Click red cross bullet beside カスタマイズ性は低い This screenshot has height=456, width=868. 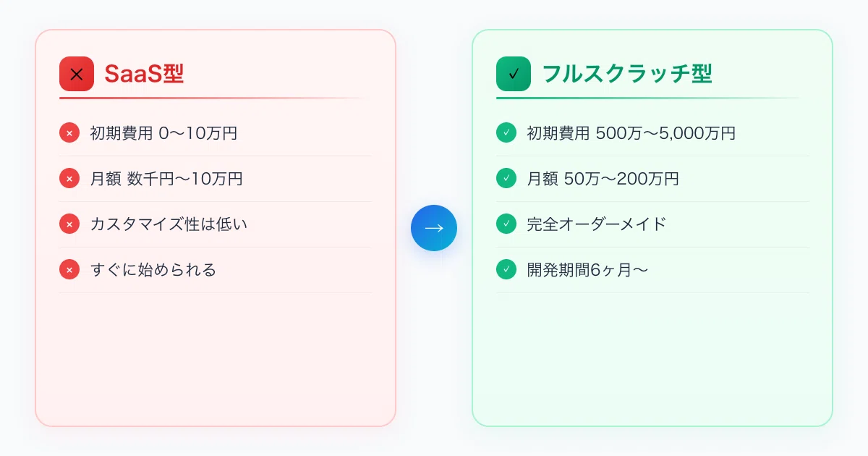pyautogui.click(x=69, y=224)
